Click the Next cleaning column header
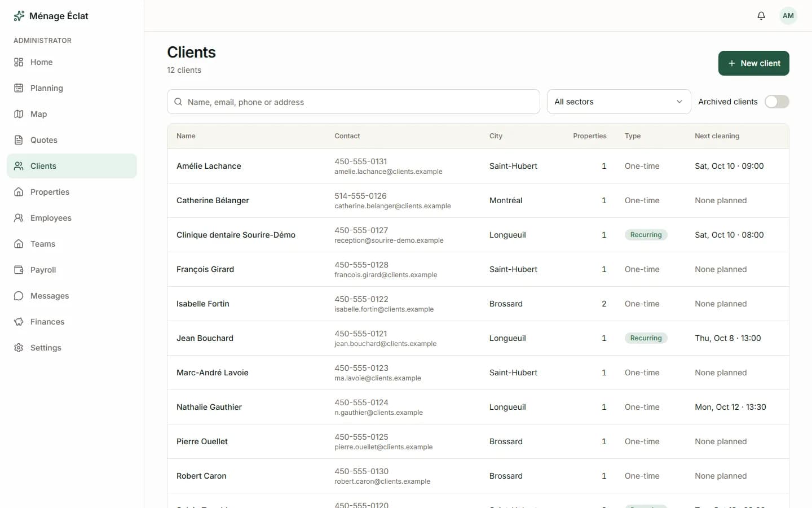 point(717,136)
